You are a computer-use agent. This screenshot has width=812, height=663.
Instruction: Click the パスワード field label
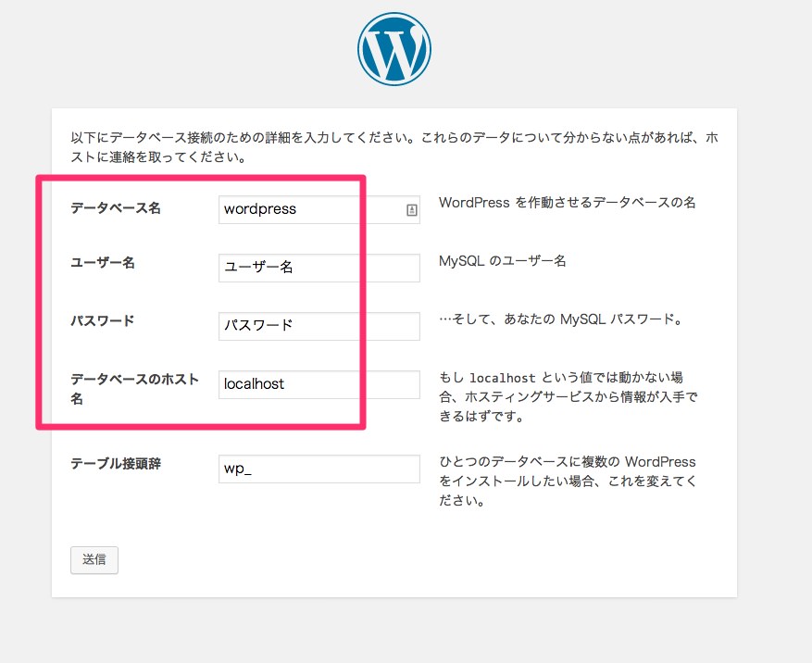(103, 320)
